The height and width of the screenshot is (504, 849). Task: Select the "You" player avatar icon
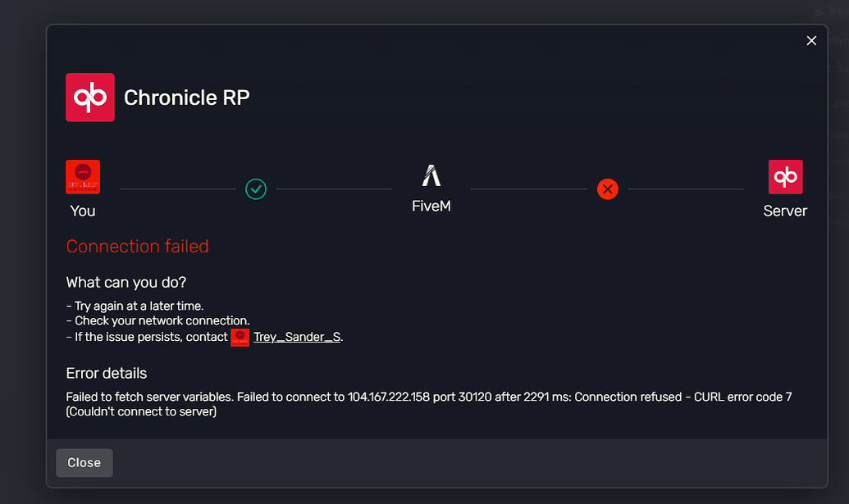click(82, 176)
